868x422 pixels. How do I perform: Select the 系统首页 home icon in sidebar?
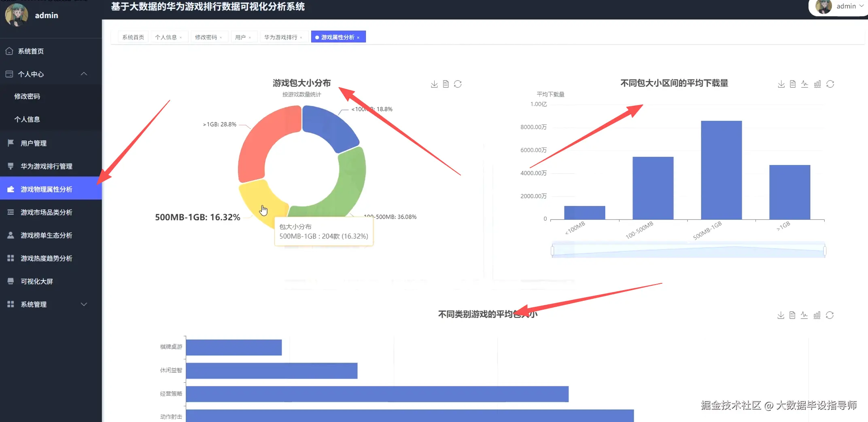point(9,51)
